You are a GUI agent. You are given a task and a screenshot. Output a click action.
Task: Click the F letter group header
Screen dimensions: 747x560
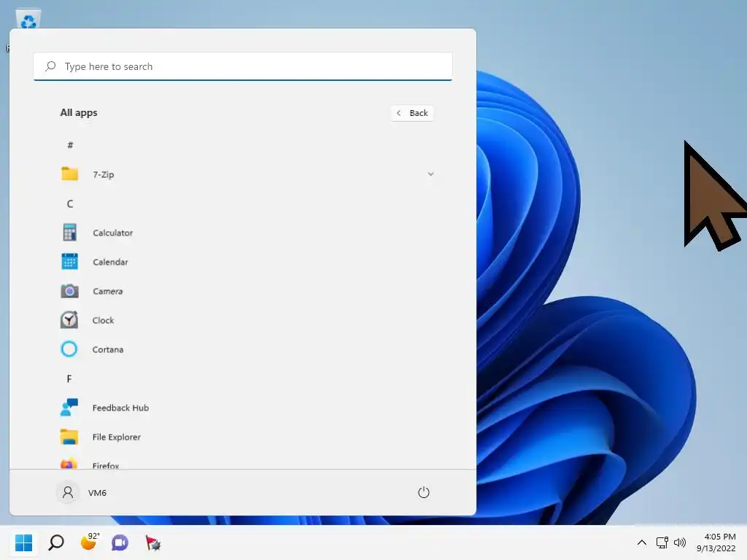(69, 378)
